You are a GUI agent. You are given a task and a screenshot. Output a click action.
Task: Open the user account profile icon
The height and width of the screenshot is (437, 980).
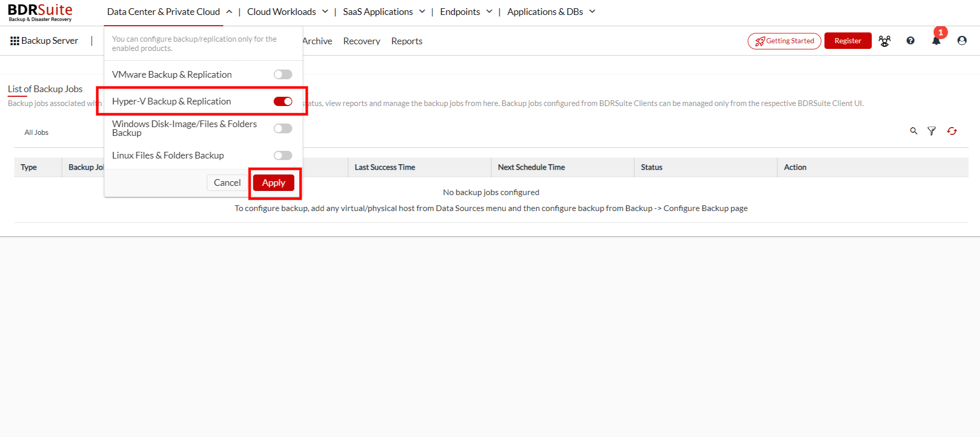coord(961,41)
